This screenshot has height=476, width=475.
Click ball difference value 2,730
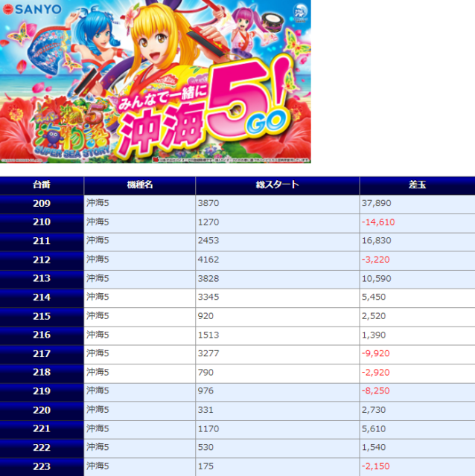click(x=374, y=410)
